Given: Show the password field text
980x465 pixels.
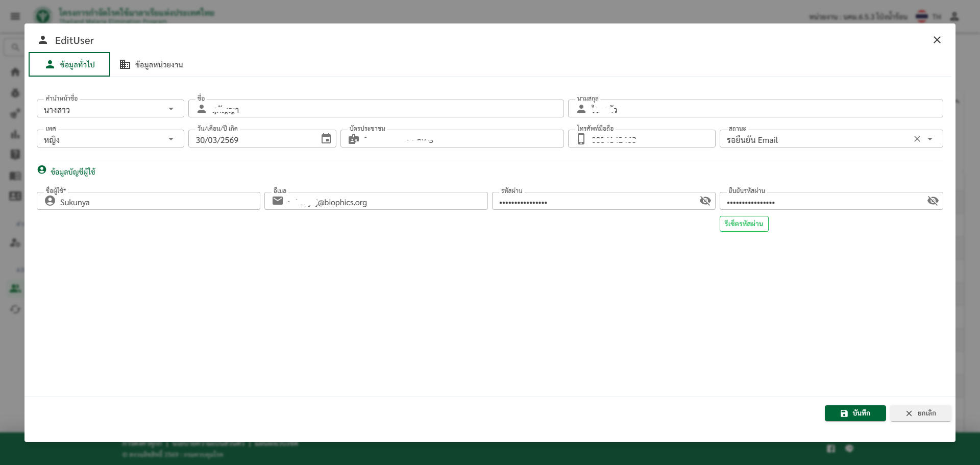Looking at the screenshot, I should [705, 201].
